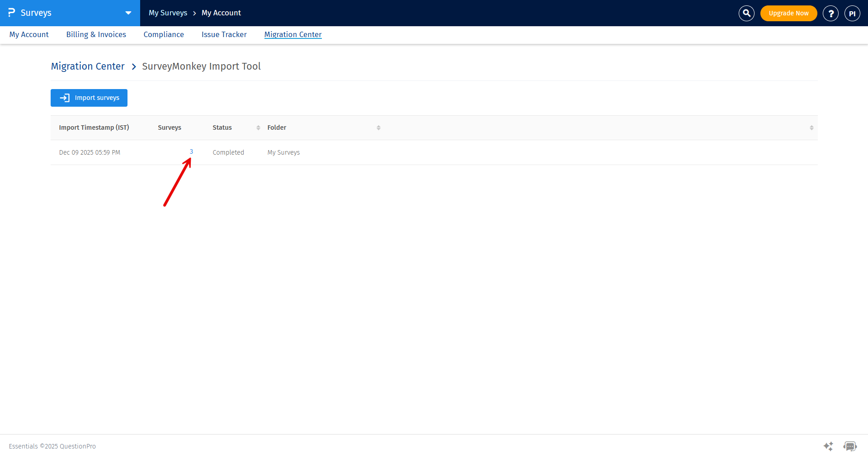Open the AI sparkle assistant icon

[x=828, y=446]
